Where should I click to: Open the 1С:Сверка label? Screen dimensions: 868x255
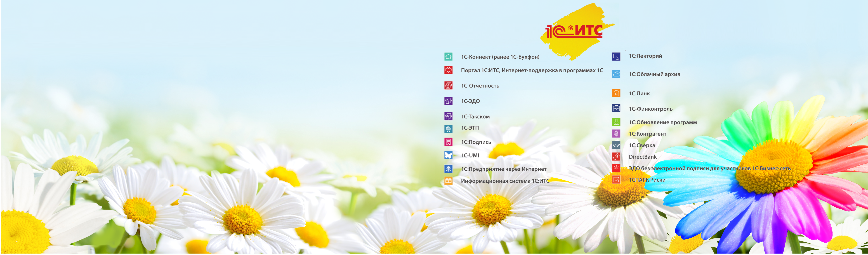[x=642, y=145]
